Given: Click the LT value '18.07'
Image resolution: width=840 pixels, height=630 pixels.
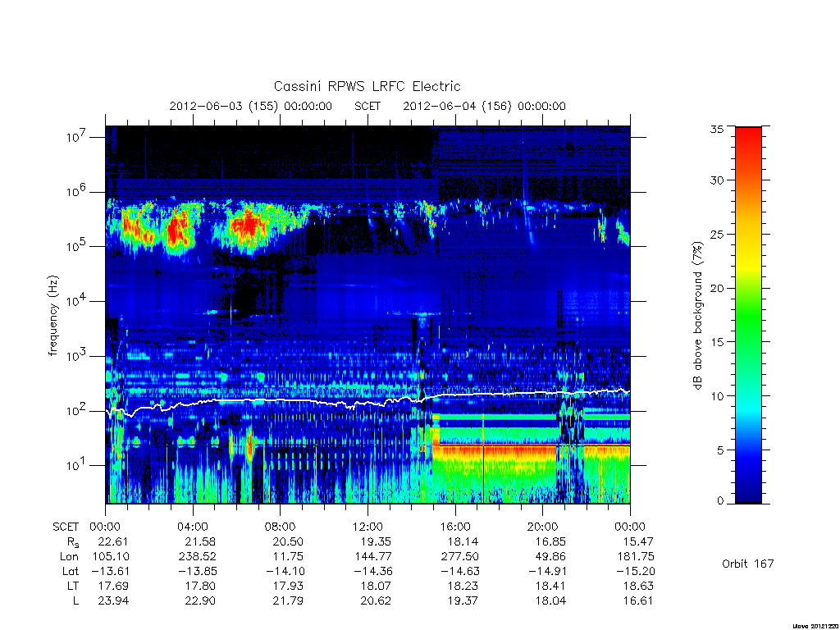Looking at the screenshot, I should (376, 586).
